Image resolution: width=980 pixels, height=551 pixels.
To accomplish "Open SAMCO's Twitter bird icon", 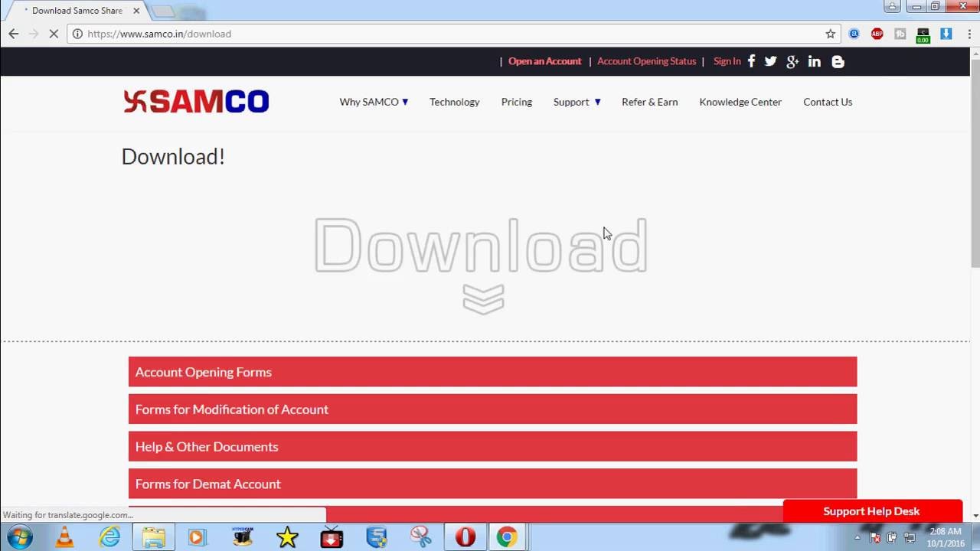I will (770, 61).
